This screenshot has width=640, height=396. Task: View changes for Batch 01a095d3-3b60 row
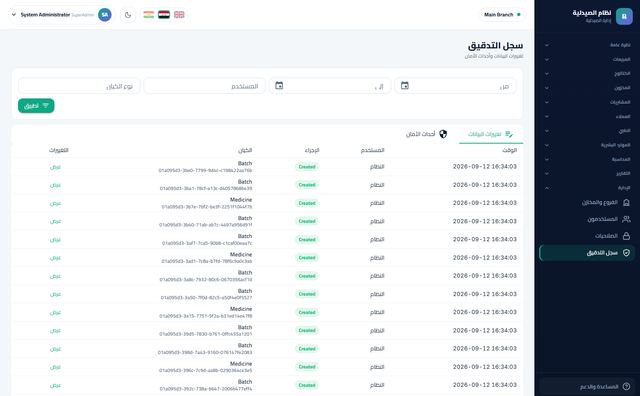55,221
